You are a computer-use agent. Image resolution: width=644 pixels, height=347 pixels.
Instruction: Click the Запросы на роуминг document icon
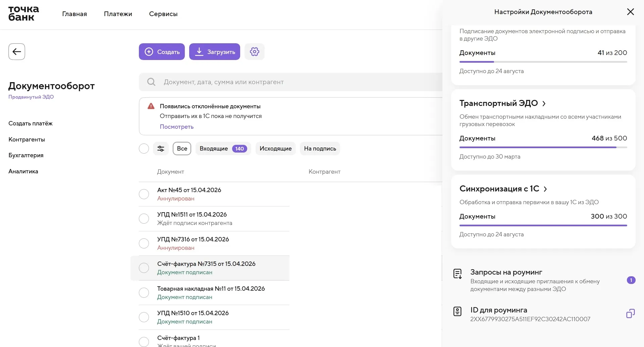[458, 274]
